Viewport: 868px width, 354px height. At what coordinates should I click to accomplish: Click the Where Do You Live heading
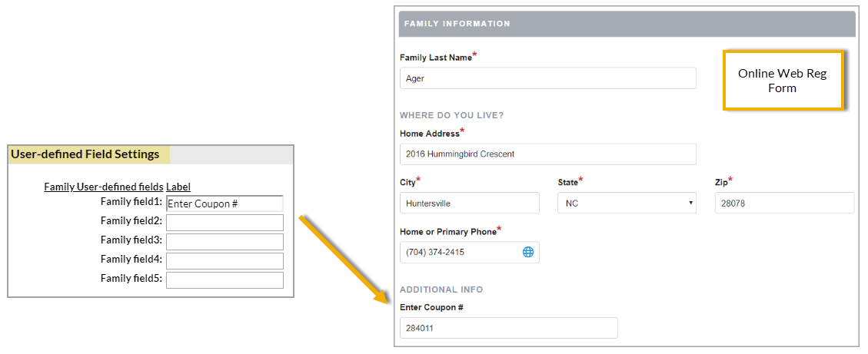click(451, 115)
